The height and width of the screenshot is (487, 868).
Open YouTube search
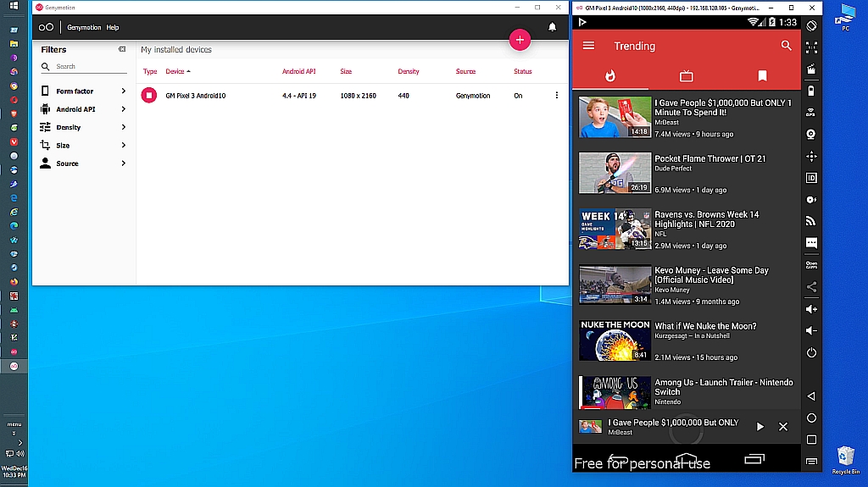(786, 46)
